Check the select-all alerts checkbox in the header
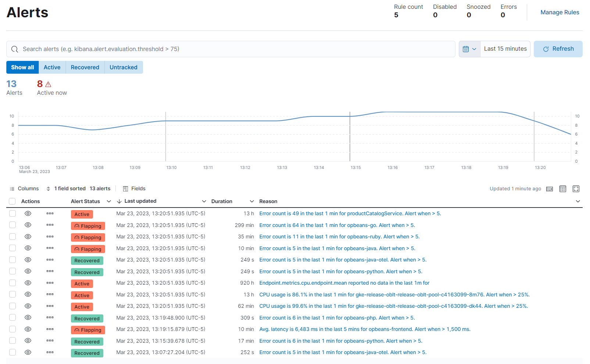This screenshot has height=364, width=590. pos(12,201)
